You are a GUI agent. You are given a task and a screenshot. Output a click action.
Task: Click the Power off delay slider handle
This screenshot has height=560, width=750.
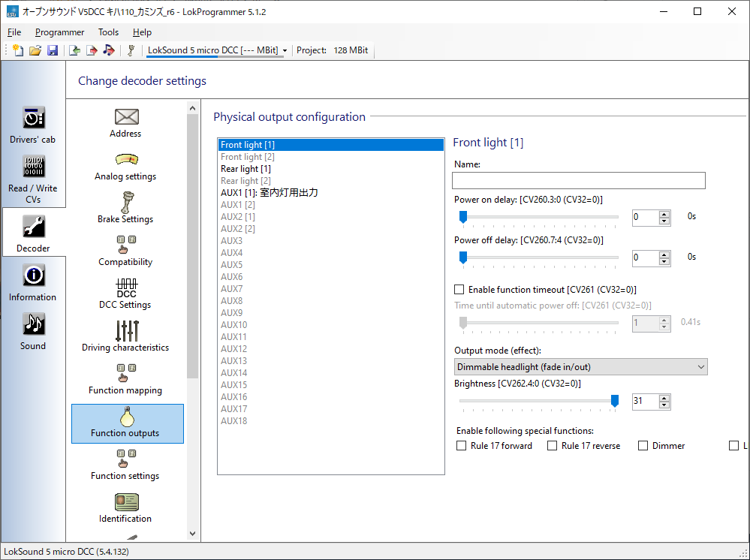coord(463,257)
